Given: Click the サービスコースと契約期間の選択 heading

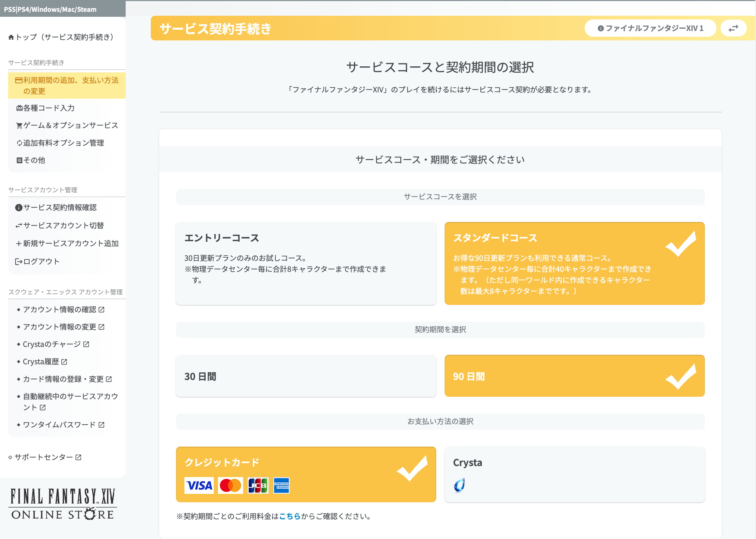Looking at the screenshot, I should click(440, 67).
